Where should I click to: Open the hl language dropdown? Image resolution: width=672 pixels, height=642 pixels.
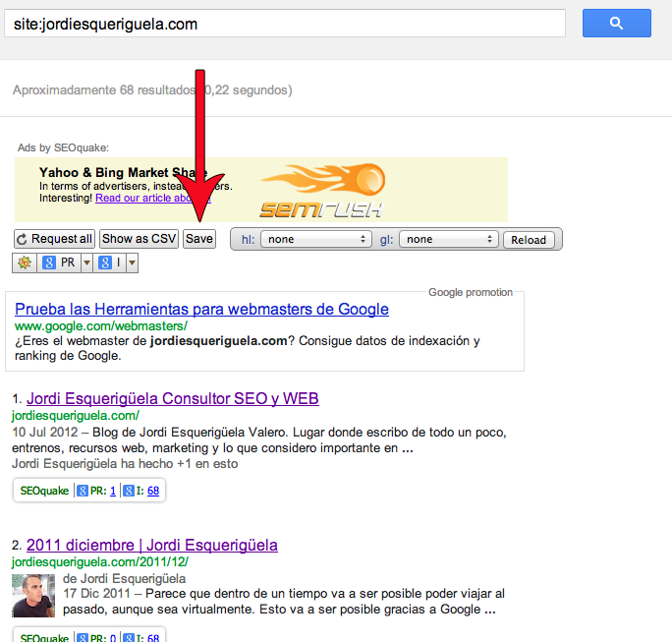click(x=315, y=239)
